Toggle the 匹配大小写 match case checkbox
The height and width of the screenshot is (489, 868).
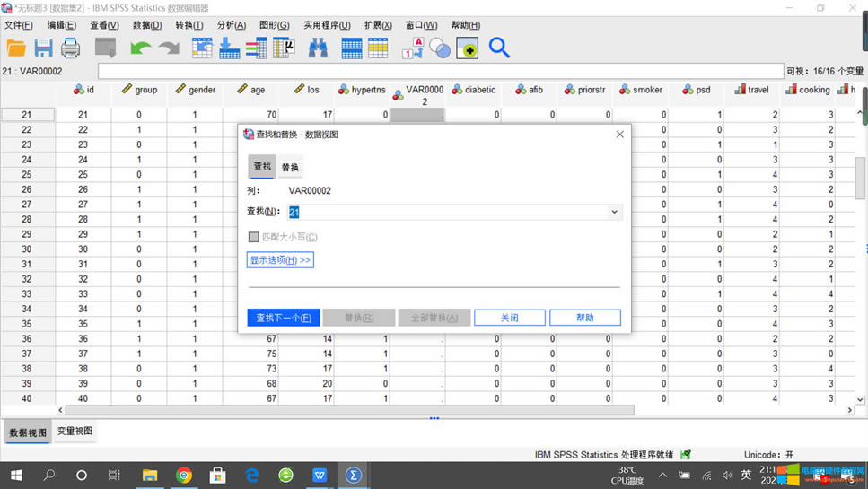[x=254, y=237]
